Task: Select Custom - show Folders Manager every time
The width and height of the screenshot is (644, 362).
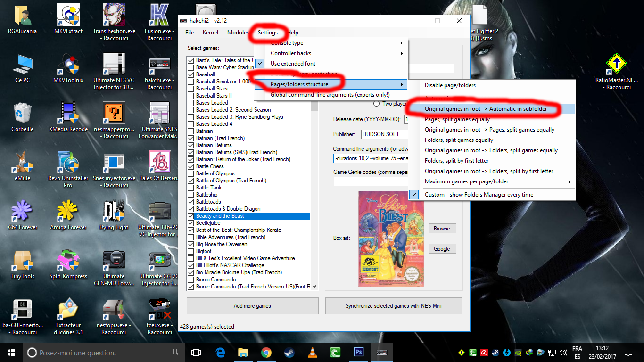Action: (492, 195)
